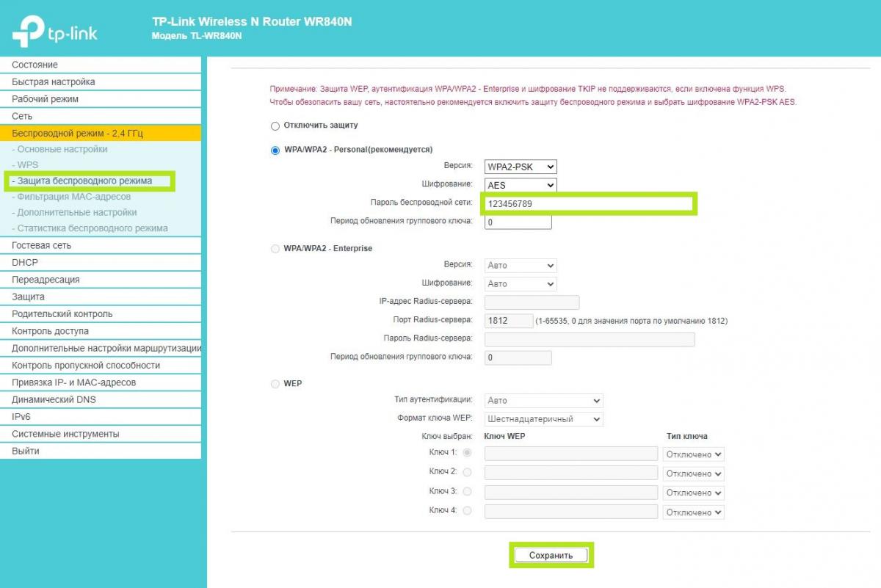Open 'Системные инструменты' menu item
Image resolution: width=881 pixels, height=588 pixels.
(65, 434)
